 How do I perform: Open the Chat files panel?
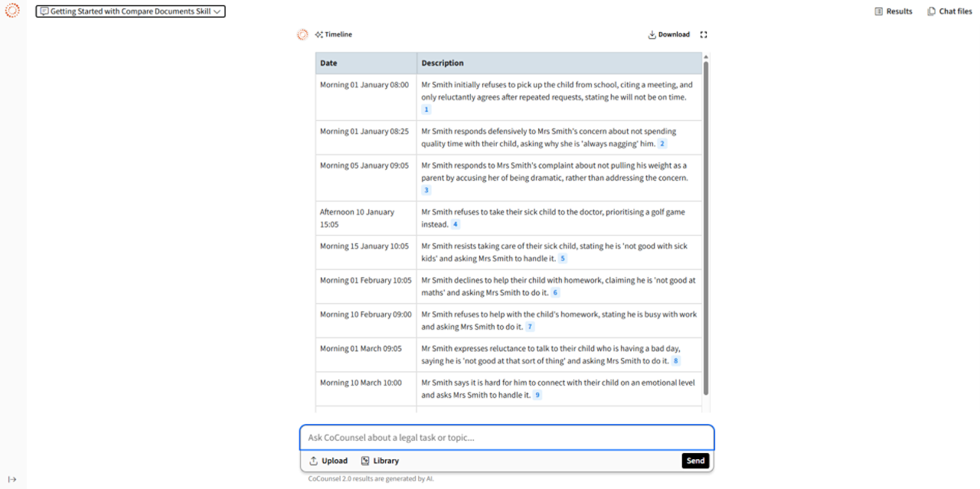pos(949,11)
